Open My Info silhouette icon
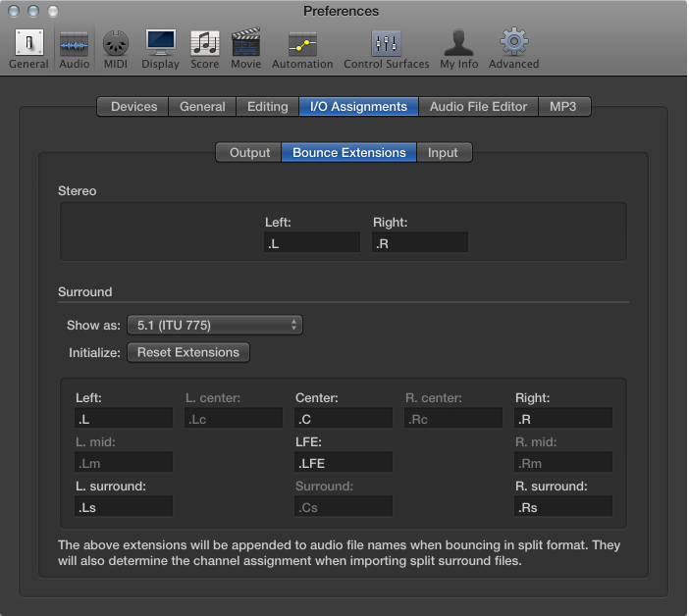The height and width of the screenshot is (616, 689). tap(458, 42)
